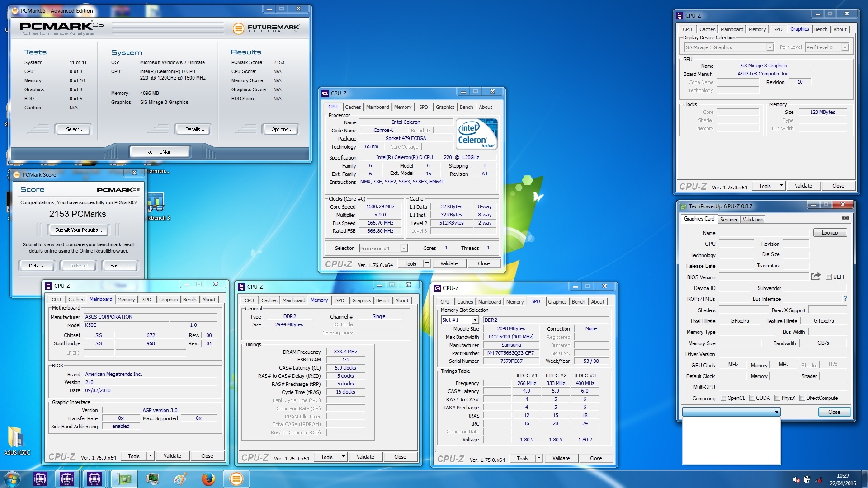Click the Windows Start orb

click(x=12, y=479)
